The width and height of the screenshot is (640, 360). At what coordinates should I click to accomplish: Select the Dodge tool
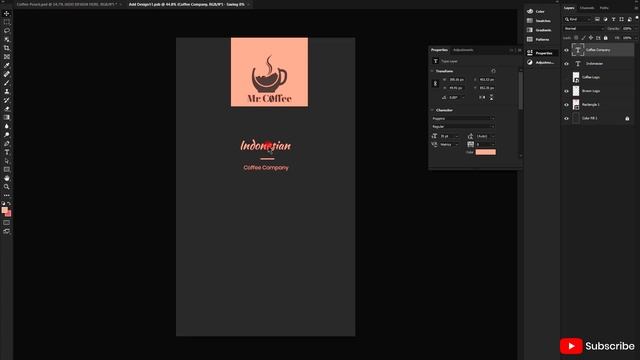tap(7, 135)
